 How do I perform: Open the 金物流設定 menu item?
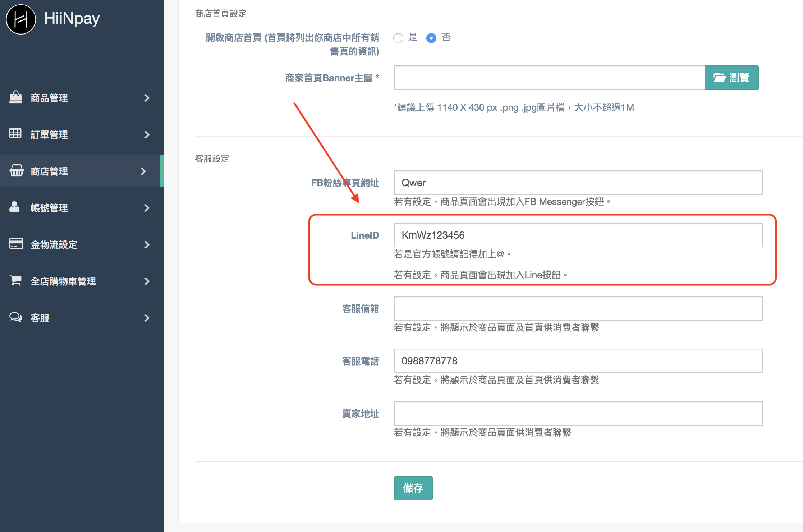pyautogui.click(x=82, y=244)
